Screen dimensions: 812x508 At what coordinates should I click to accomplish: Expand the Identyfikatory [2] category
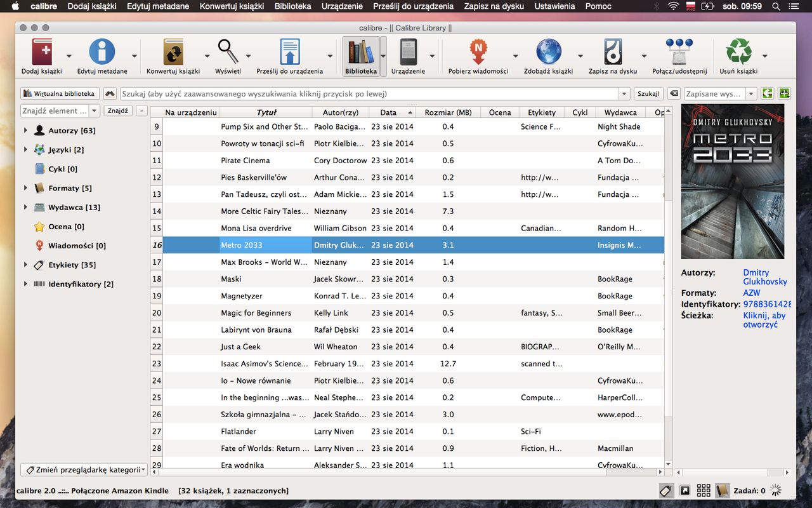coord(25,284)
